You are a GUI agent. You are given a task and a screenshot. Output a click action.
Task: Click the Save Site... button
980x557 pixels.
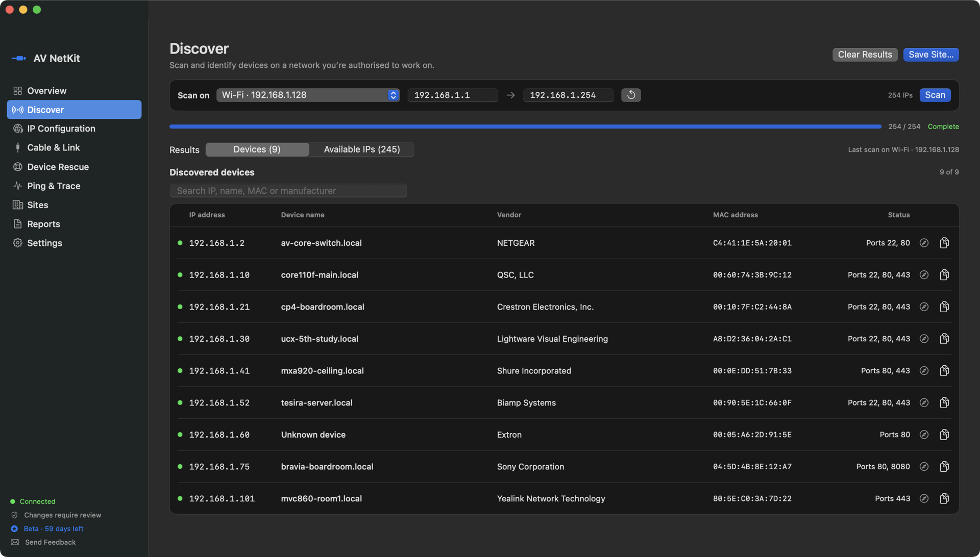pyautogui.click(x=931, y=55)
